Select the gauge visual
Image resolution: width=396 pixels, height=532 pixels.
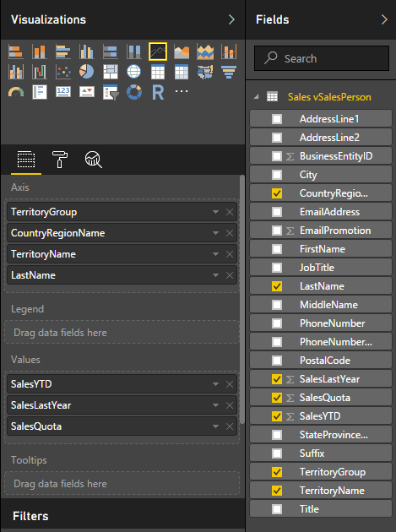click(15, 92)
